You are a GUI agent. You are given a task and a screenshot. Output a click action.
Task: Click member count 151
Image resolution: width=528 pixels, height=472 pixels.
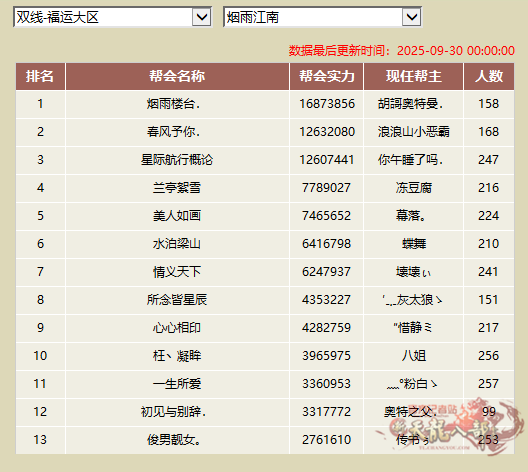pyautogui.click(x=489, y=299)
